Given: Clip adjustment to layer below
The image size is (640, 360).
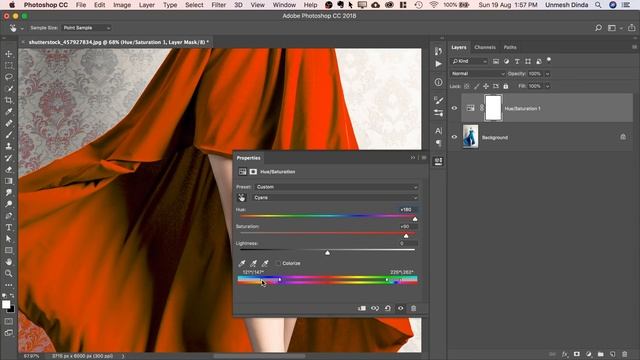Looking at the screenshot, I should point(362,308).
